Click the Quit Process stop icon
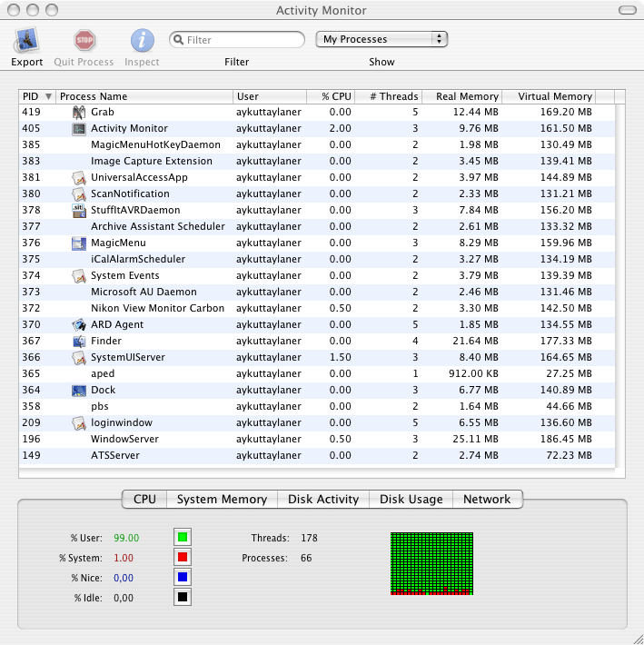 pyautogui.click(x=84, y=40)
